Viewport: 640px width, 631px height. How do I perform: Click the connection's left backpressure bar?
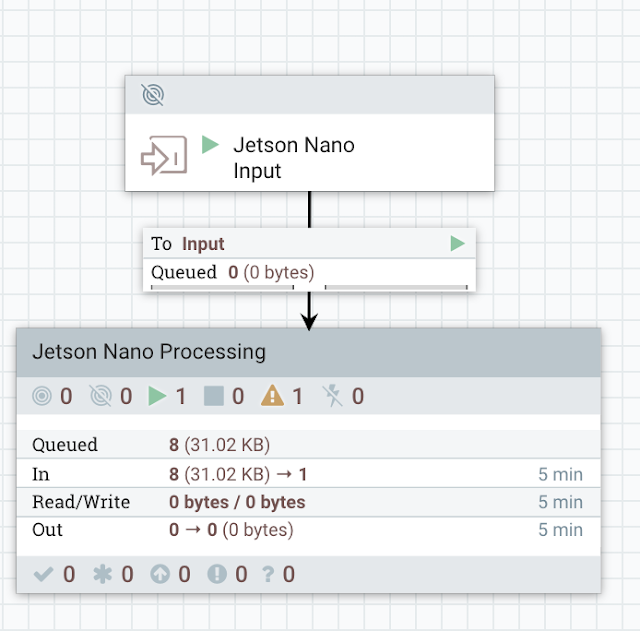[222, 287]
